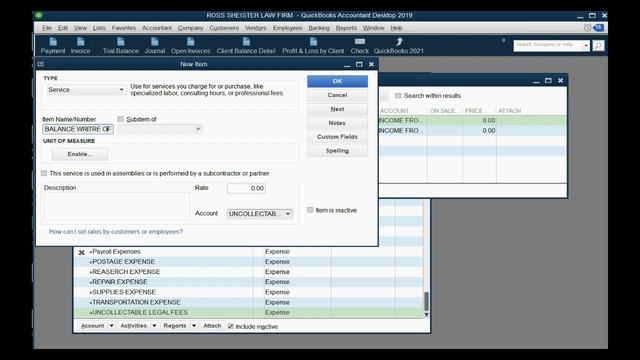Click Enable for unit of measure

(x=80, y=154)
